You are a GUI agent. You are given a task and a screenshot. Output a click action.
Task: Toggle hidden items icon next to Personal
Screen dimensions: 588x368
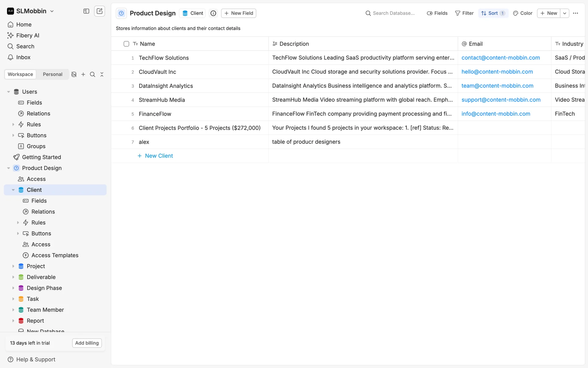(74, 75)
